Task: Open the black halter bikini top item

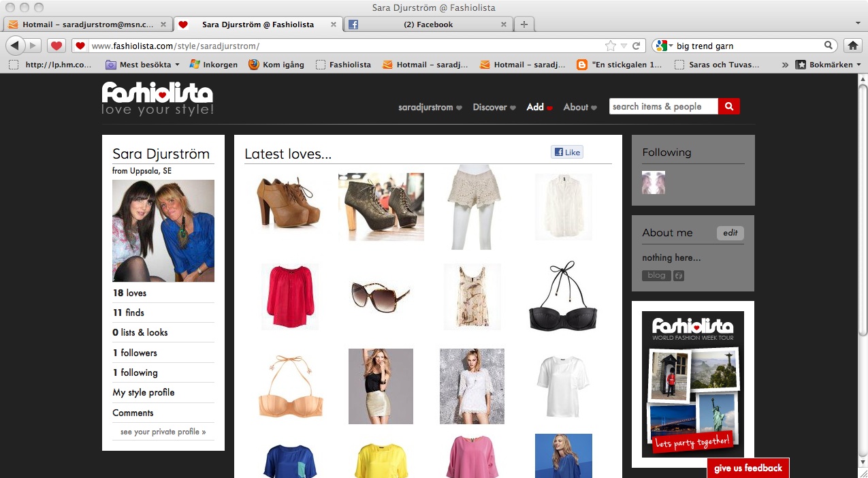Action: click(564, 296)
